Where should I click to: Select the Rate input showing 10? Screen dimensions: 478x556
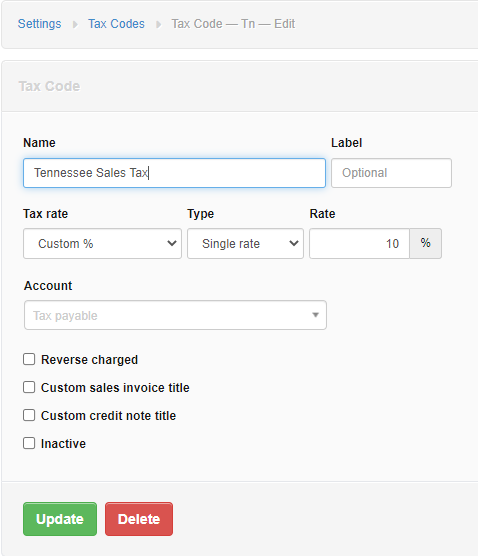(360, 244)
